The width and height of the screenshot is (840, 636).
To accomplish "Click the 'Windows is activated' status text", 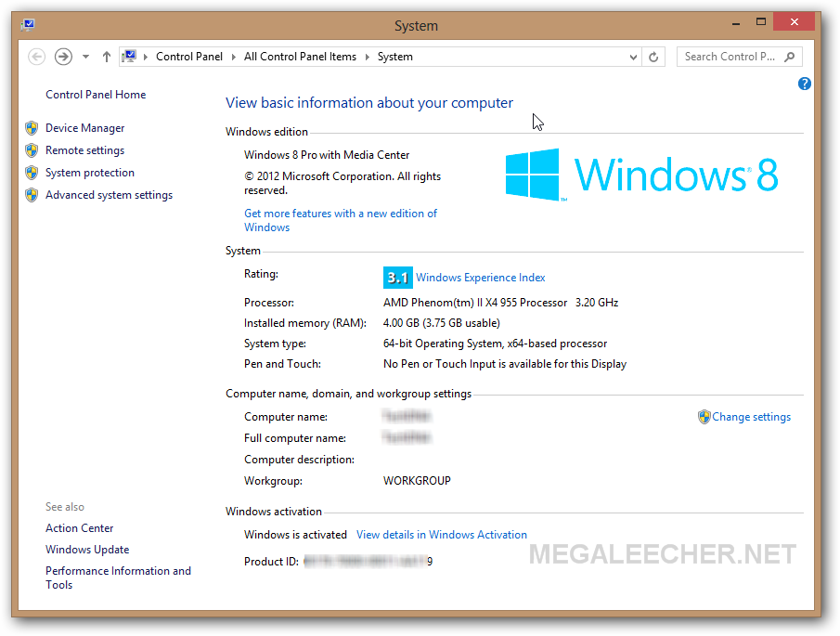I will pos(296,535).
